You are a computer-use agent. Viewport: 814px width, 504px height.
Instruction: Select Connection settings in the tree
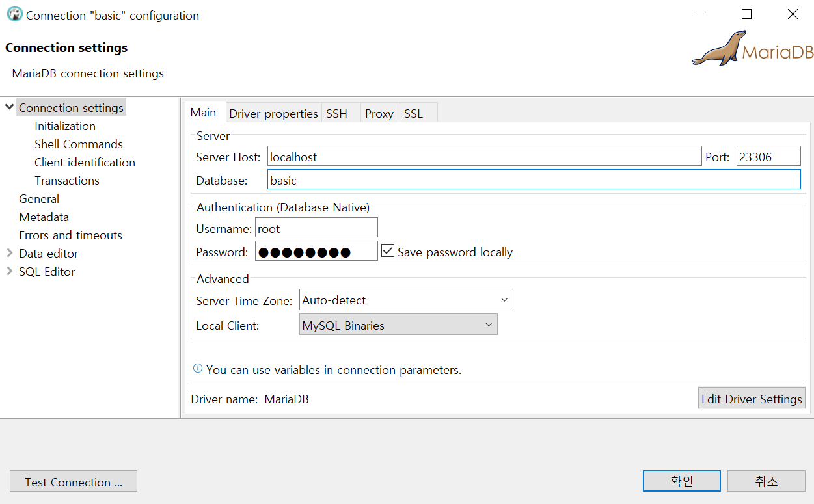click(71, 107)
